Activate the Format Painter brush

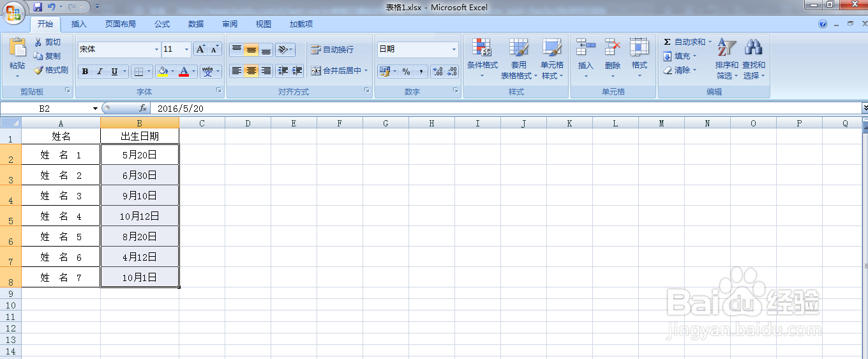point(38,70)
